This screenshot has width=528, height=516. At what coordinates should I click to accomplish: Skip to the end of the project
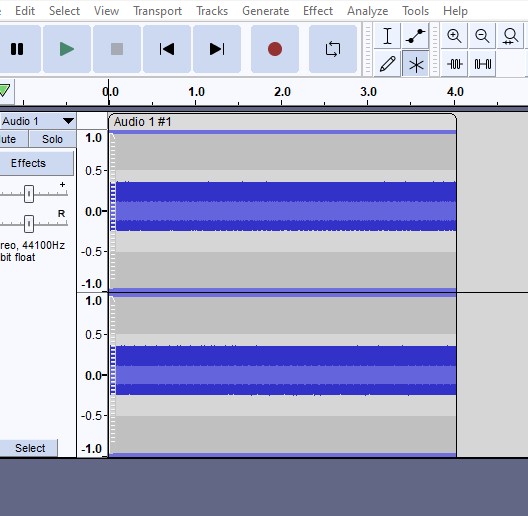pyautogui.click(x=217, y=49)
